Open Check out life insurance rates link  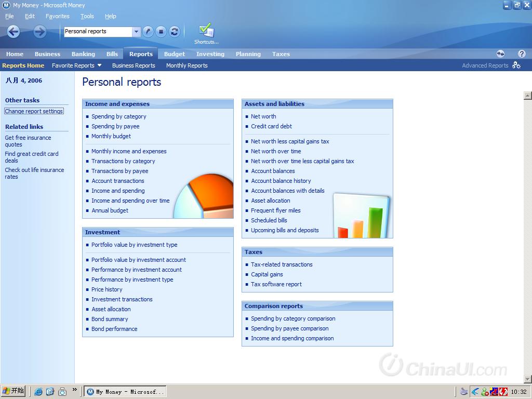pos(34,173)
